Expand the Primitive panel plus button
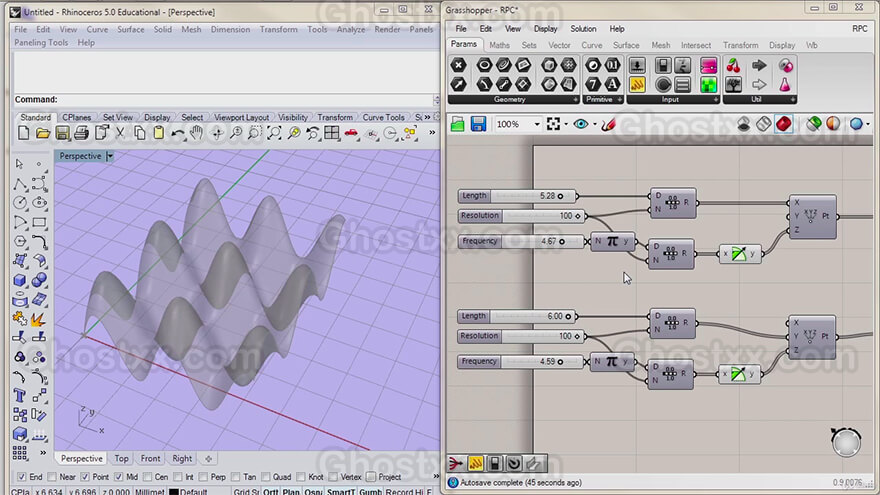Screen dimensions: 880x495 coord(619,99)
